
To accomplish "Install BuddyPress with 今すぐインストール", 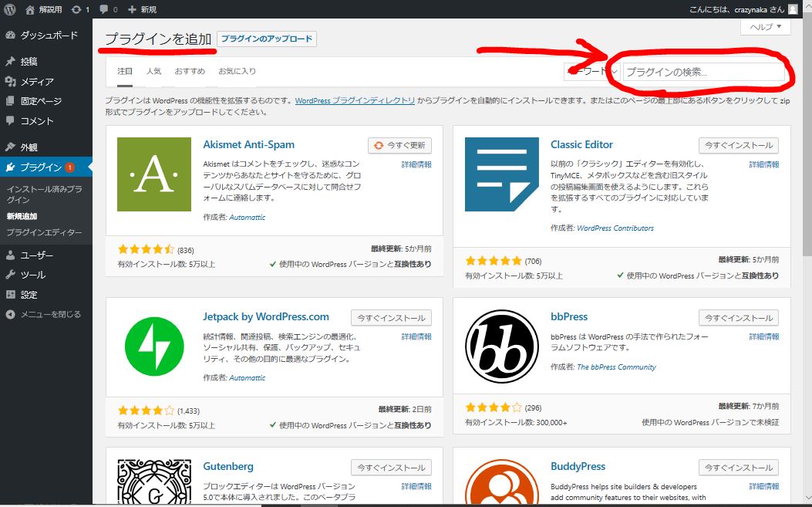I will [x=739, y=468].
